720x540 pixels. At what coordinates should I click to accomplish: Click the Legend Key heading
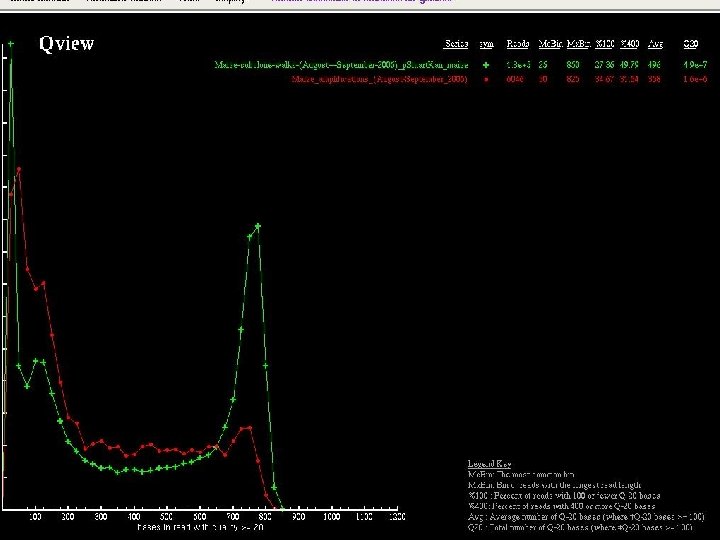(x=490, y=463)
